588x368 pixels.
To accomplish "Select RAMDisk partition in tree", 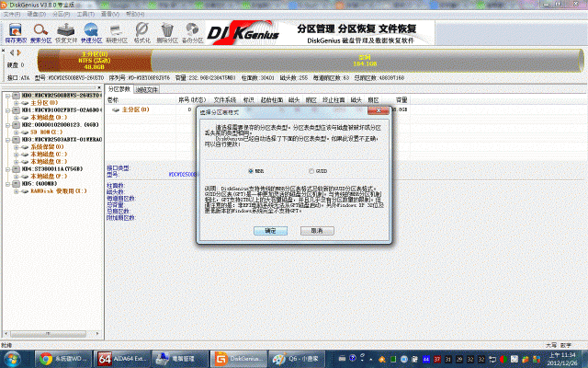I will pyautogui.click(x=58, y=191).
